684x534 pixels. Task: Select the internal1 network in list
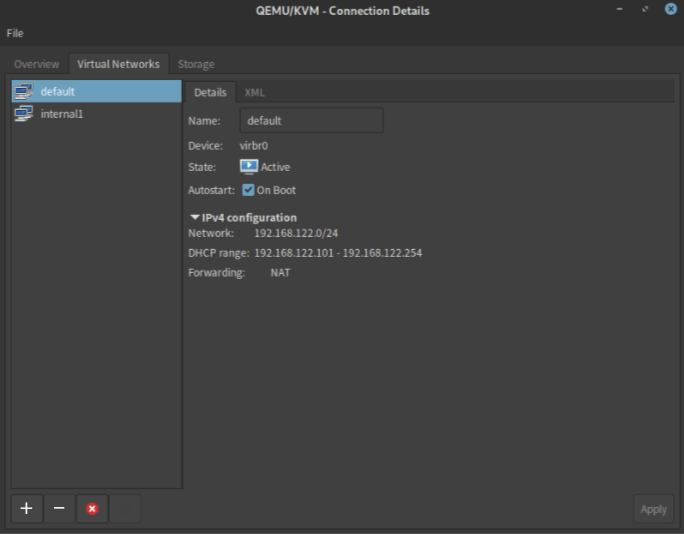click(96, 114)
